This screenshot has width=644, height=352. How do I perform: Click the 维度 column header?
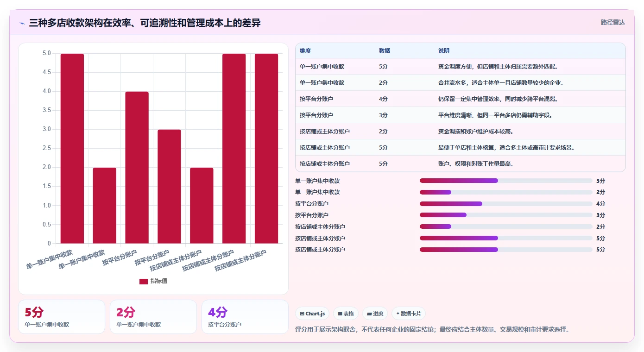tap(305, 51)
